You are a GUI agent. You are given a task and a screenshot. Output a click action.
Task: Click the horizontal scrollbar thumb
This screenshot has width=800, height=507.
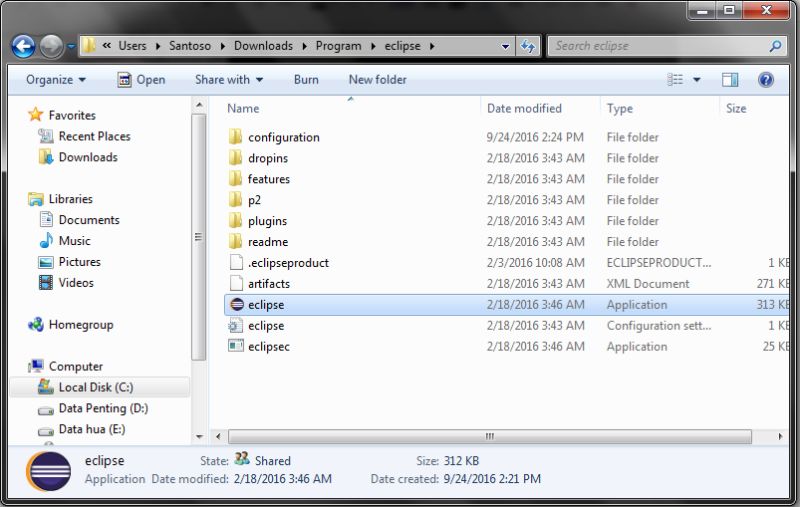tap(490, 437)
